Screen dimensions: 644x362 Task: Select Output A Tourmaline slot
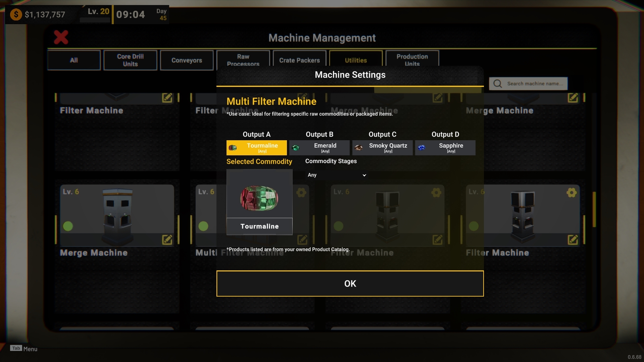(x=257, y=148)
